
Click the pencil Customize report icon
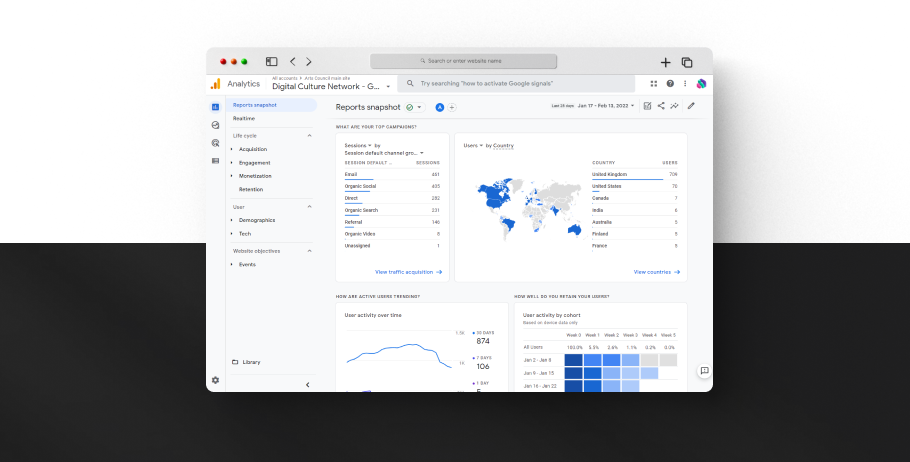(x=691, y=106)
